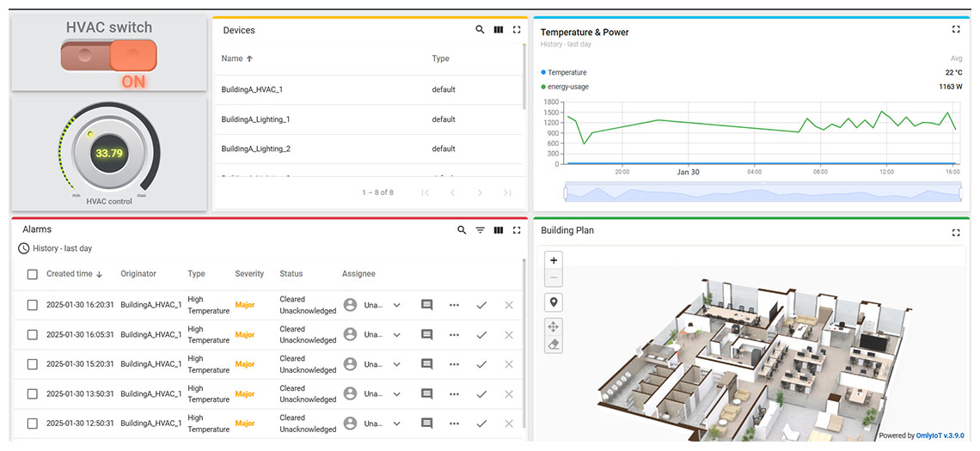
Task: Select the eraser tool on Building Plan
Action: (x=554, y=344)
